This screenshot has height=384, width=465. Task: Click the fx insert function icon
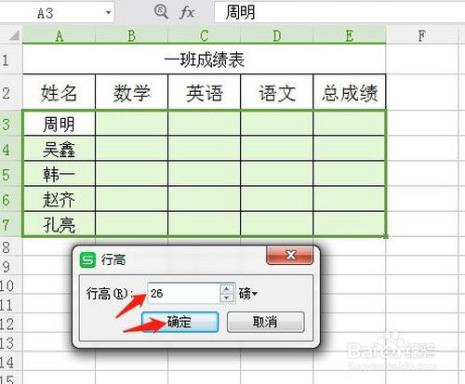[x=187, y=13]
